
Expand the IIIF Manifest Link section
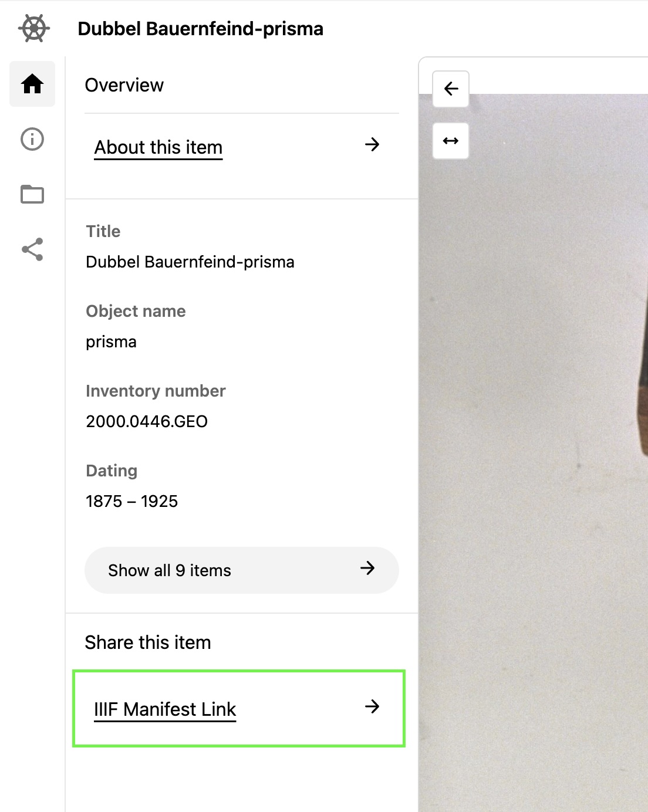point(165,709)
